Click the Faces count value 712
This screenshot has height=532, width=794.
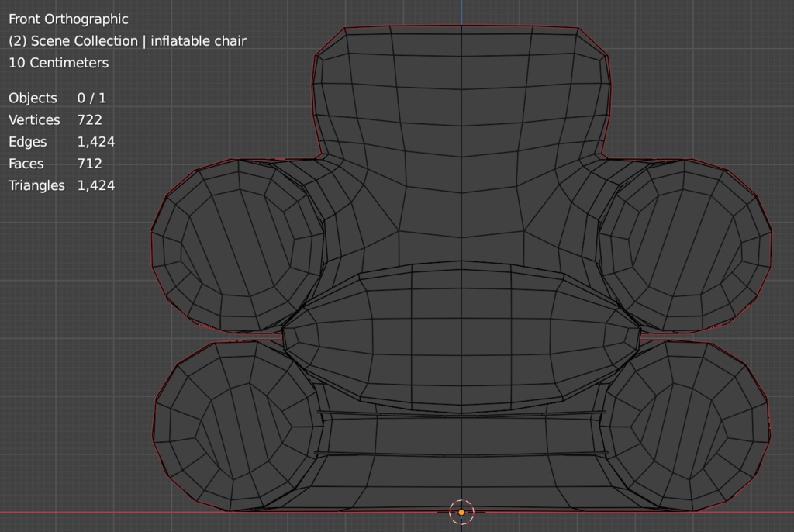89,164
